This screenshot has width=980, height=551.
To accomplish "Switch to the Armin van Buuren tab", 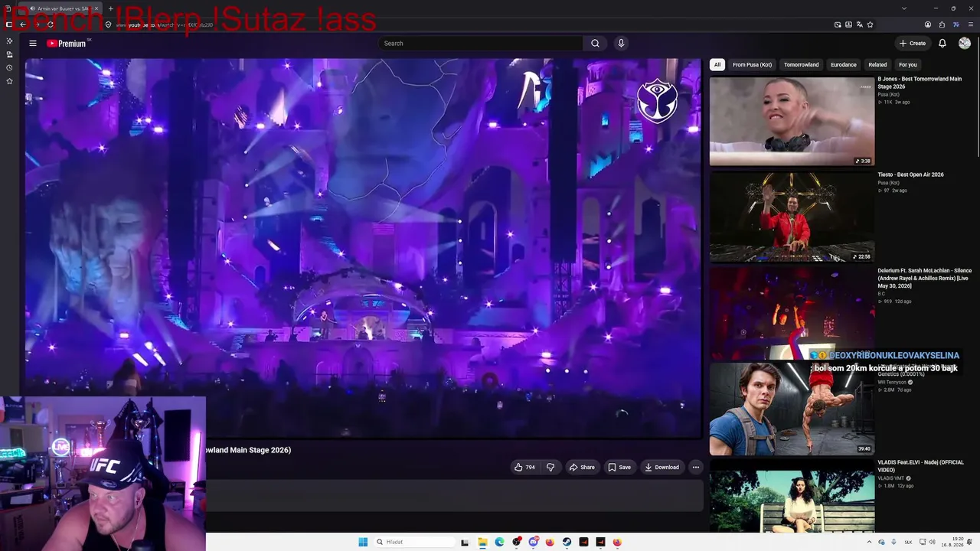I will point(60,8).
